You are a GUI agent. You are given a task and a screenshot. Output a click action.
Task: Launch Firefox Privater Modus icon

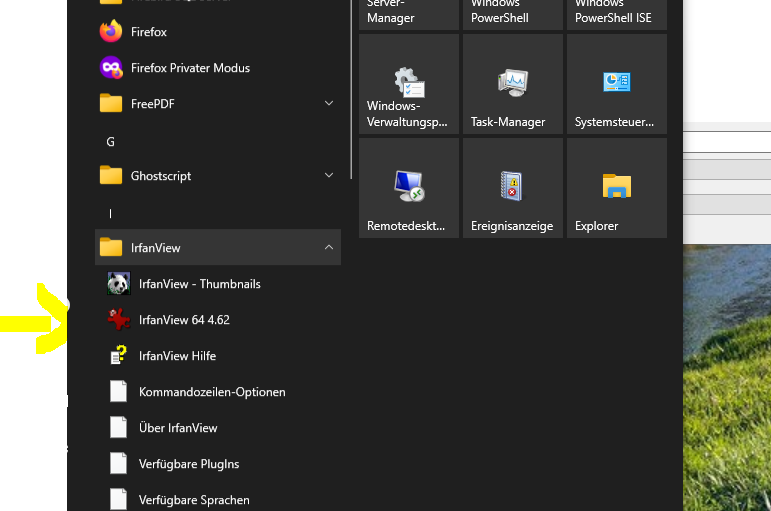tap(110, 68)
